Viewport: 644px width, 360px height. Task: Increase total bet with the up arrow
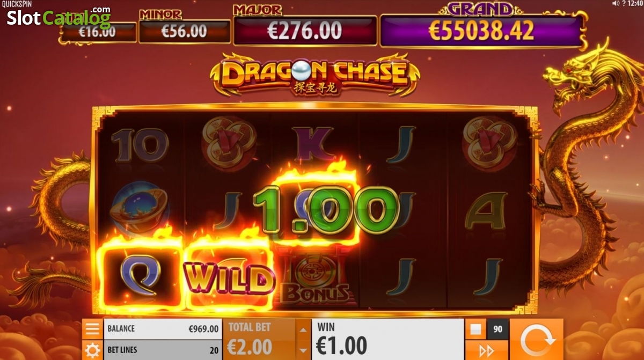pos(303,329)
